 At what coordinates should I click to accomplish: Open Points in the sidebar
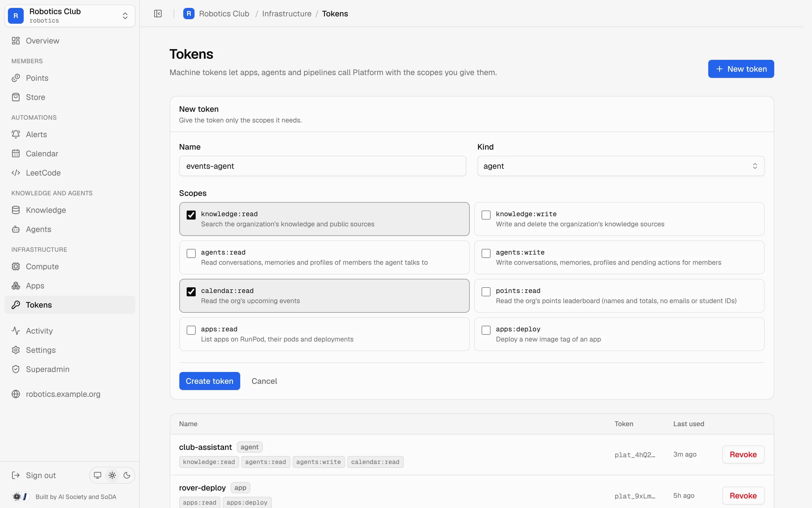pyautogui.click(x=70, y=78)
